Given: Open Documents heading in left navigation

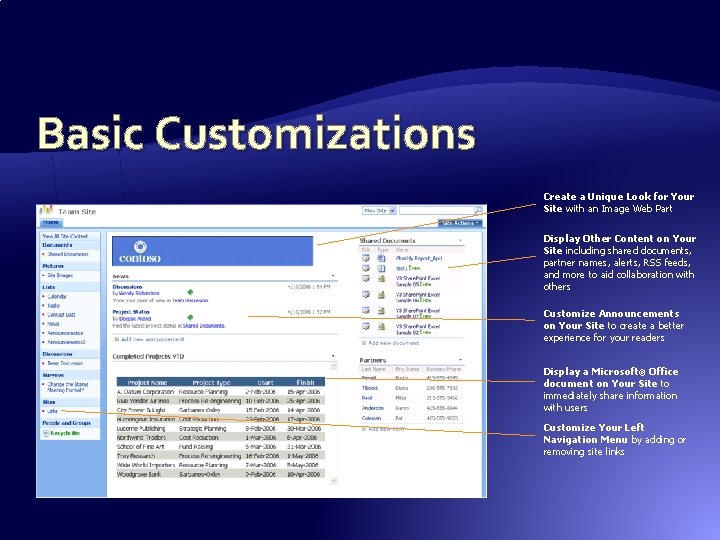Looking at the screenshot, I should [57, 245].
